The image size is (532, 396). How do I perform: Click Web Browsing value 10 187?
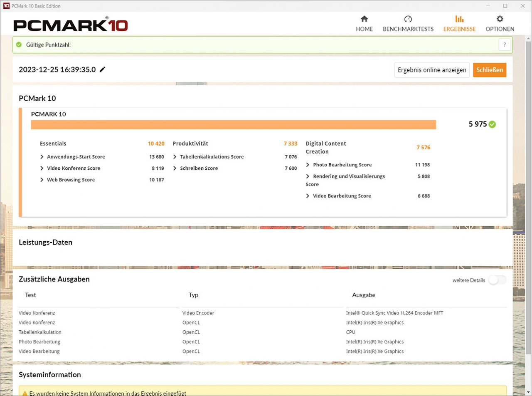pyautogui.click(x=157, y=180)
